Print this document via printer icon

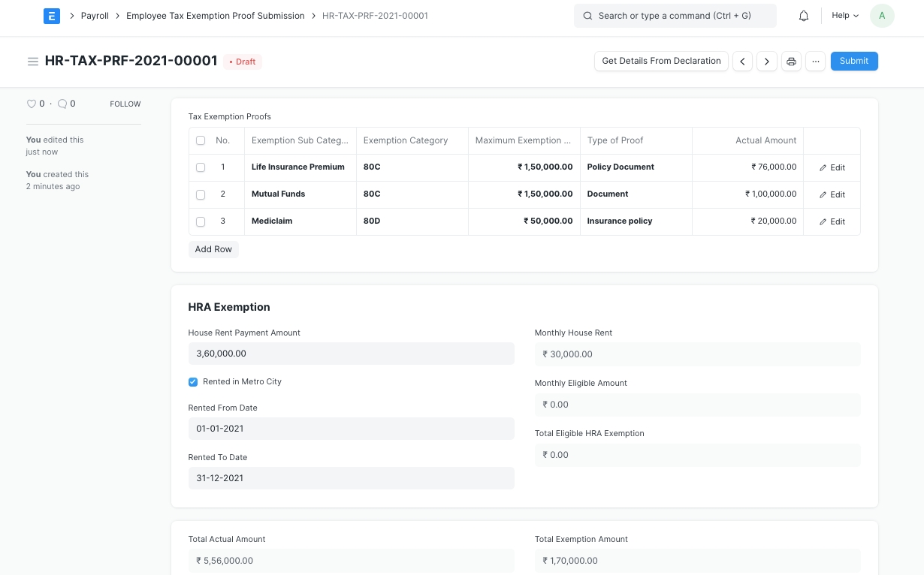pos(791,62)
